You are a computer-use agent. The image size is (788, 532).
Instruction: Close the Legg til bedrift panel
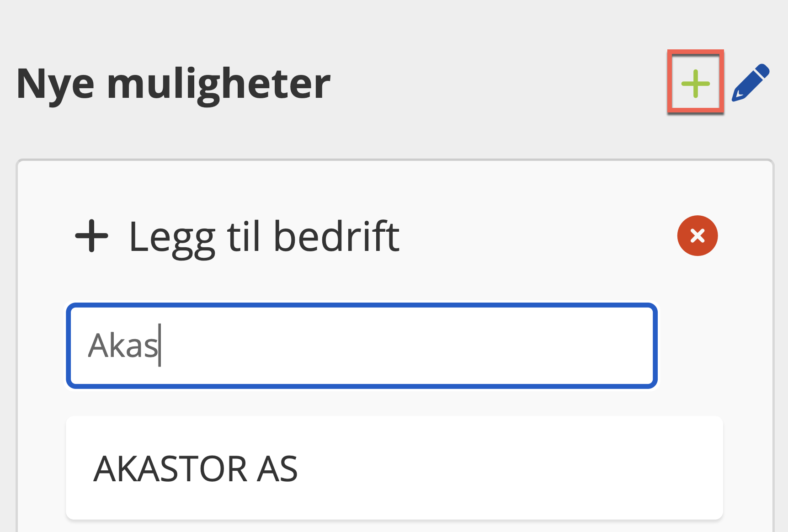click(697, 236)
